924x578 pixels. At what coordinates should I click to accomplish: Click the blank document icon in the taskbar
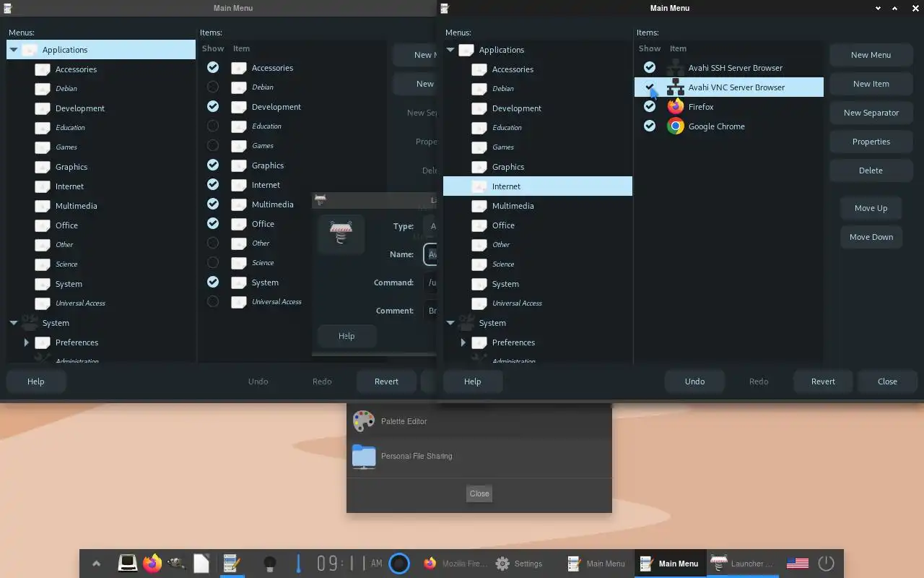(201, 564)
